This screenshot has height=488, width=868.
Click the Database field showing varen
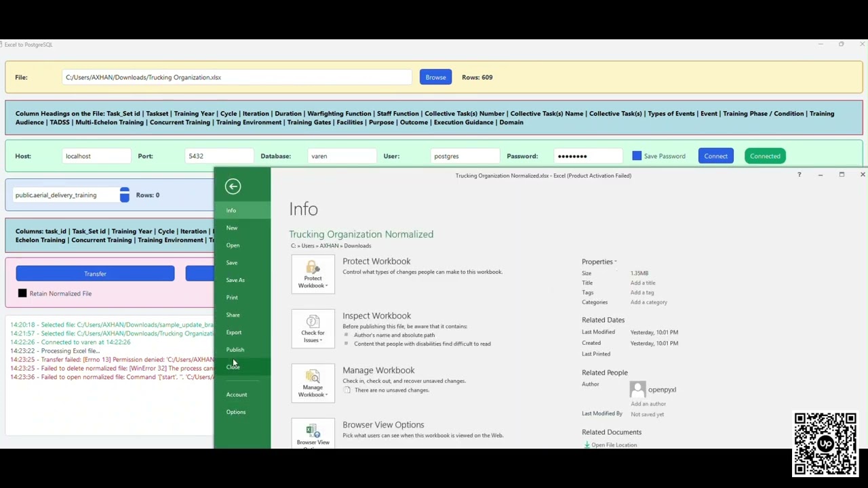[x=342, y=156]
